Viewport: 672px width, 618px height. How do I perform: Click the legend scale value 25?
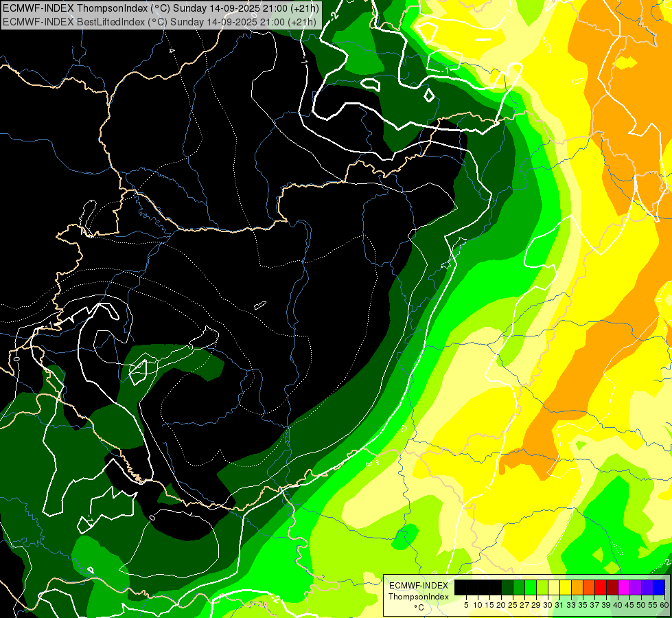click(x=513, y=605)
